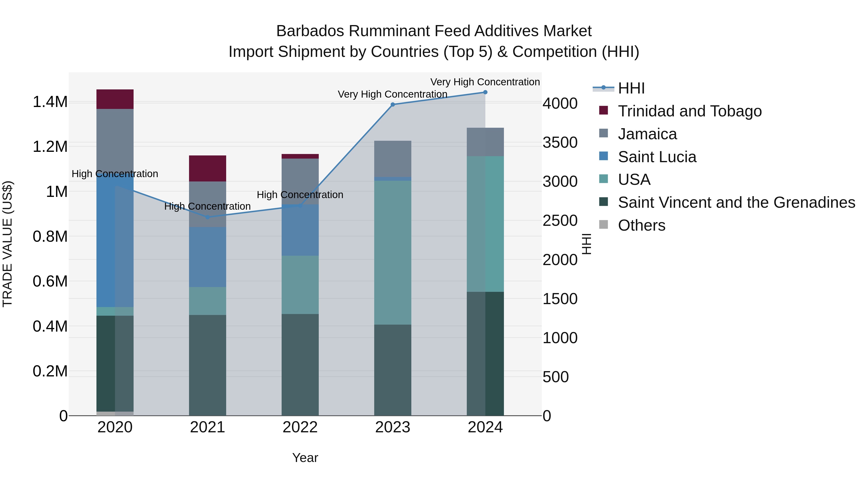The height and width of the screenshot is (488, 868).
Task: Click the 2021 Jamaica bar segment
Action: point(208,204)
